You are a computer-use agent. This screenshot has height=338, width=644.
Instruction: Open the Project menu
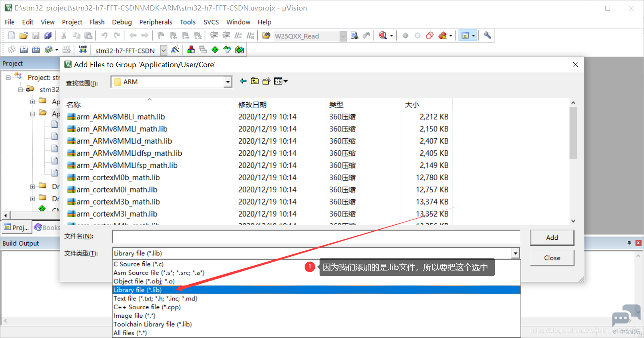coord(72,22)
